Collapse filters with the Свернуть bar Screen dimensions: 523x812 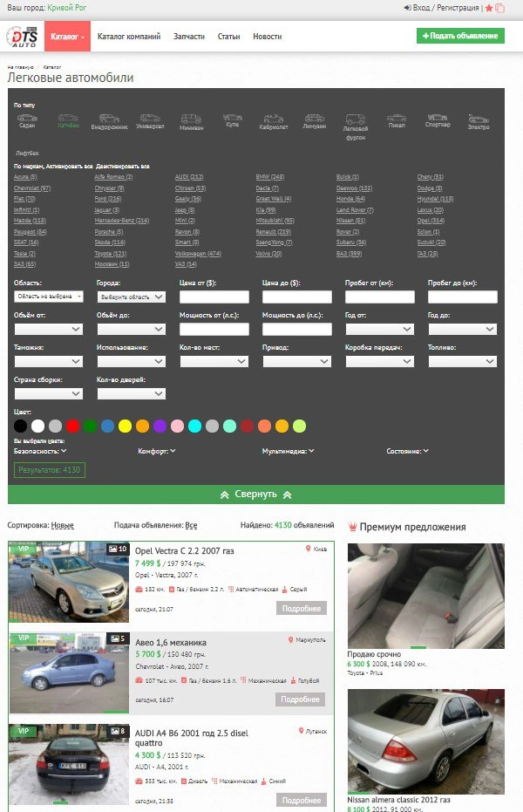[x=256, y=495]
